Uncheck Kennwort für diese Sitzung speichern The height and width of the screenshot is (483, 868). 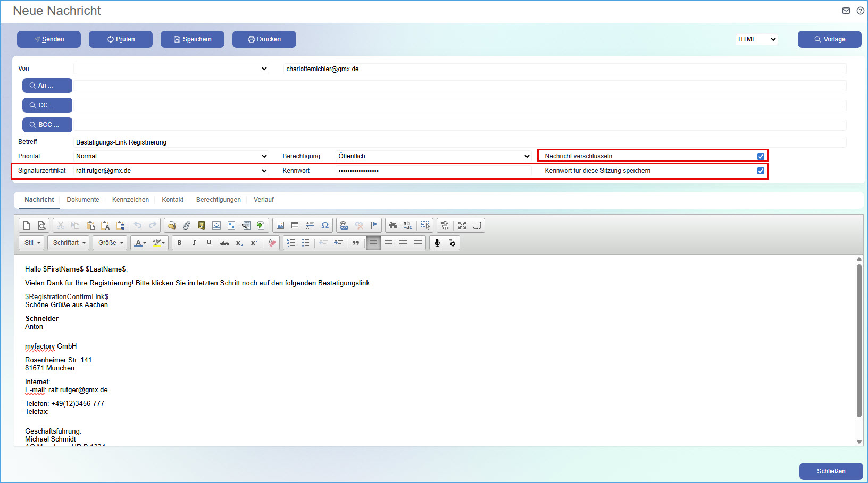[x=761, y=171]
